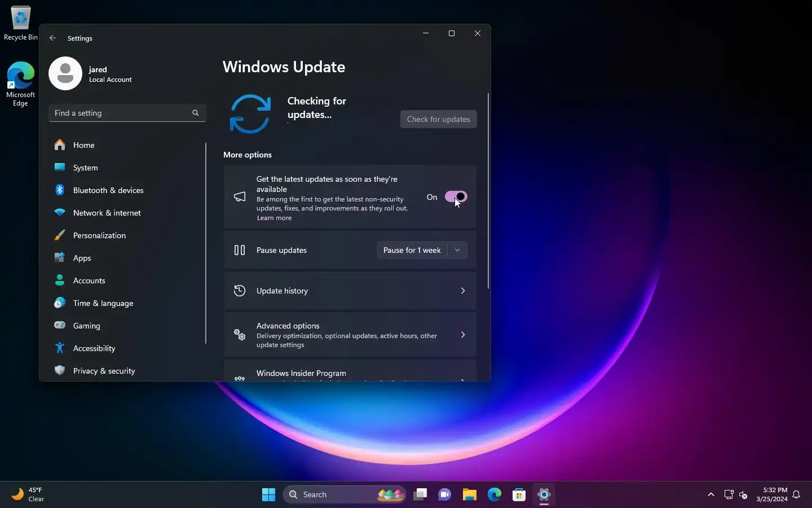Click the Network wifi icon
Screen dimensions: 812x508
coord(60,212)
